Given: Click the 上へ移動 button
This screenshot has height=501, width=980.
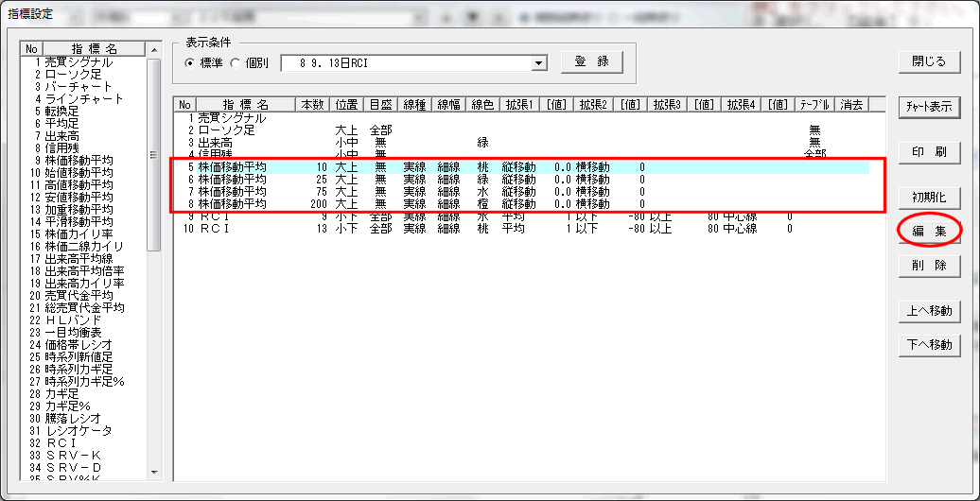Looking at the screenshot, I should (928, 311).
